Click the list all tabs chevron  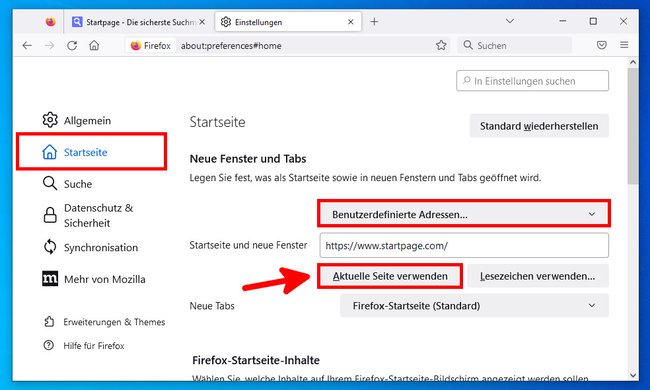click(510, 21)
